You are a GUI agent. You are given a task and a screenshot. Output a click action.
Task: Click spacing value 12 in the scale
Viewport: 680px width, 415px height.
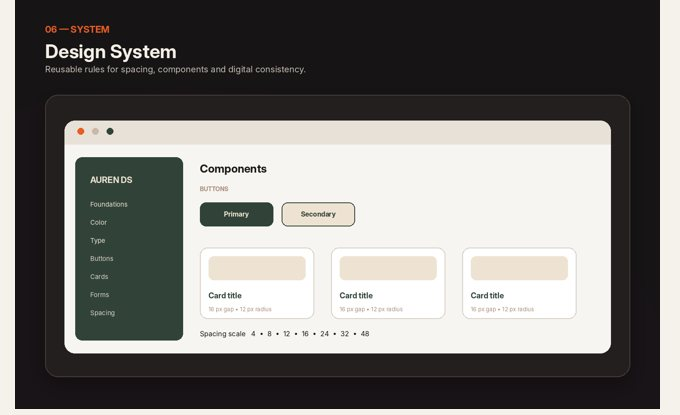pos(287,334)
